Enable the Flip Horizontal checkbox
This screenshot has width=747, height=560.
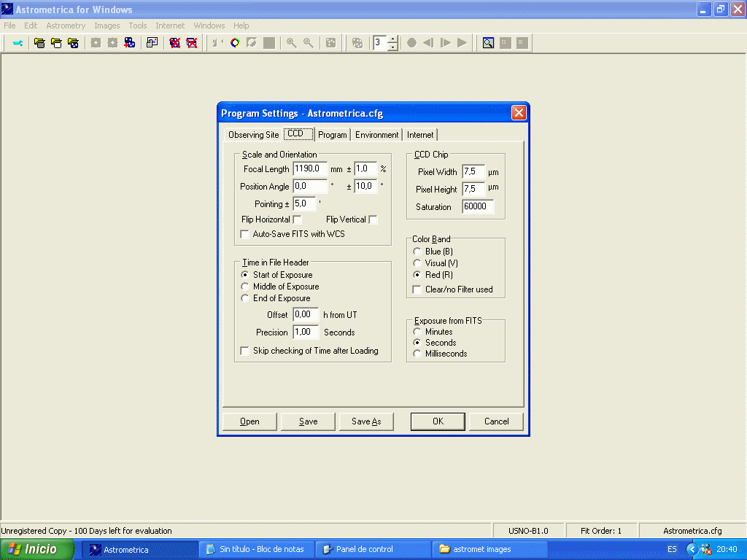click(298, 219)
